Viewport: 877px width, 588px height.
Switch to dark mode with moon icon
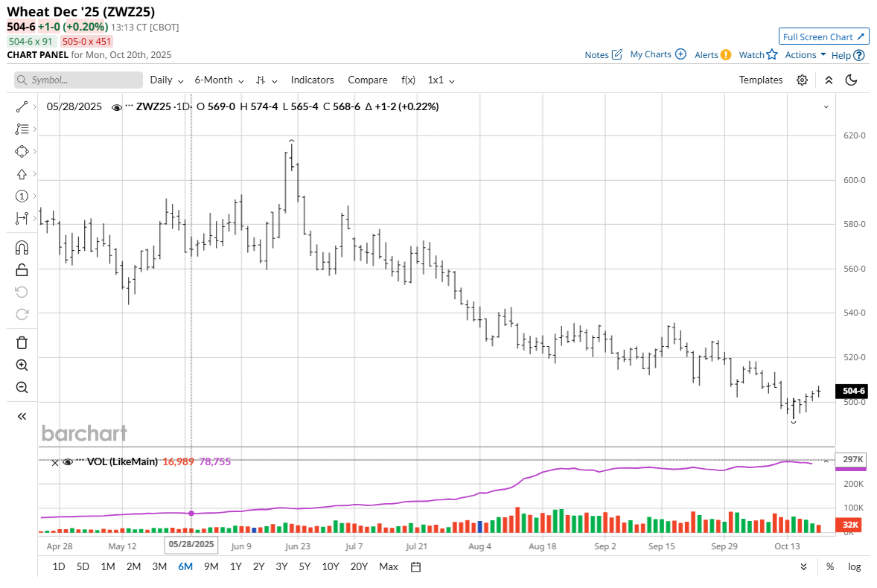(x=851, y=80)
